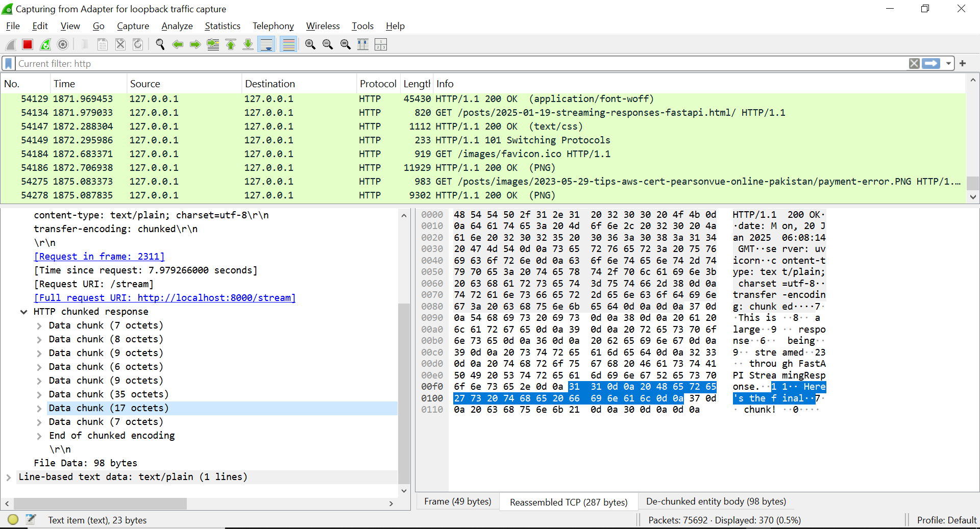Apply the display filter arrow
Screen dimensions: 980x529
[x=931, y=64]
